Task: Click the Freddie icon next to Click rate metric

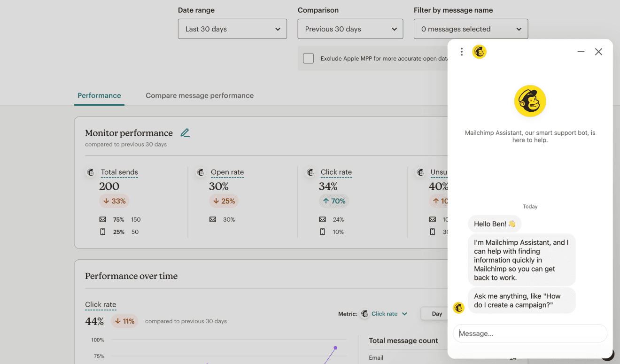Action: [310, 172]
